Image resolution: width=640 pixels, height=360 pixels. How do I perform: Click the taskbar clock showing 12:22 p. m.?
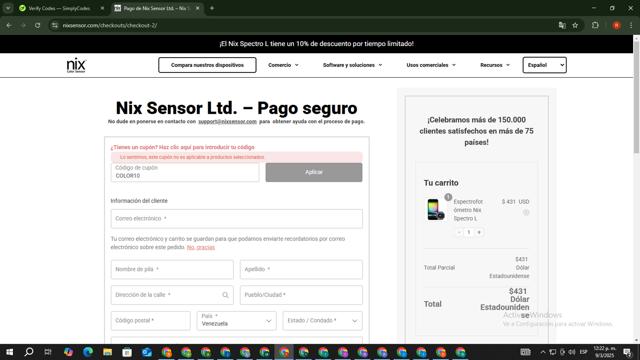pyautogui.click(x=604, y=352)
